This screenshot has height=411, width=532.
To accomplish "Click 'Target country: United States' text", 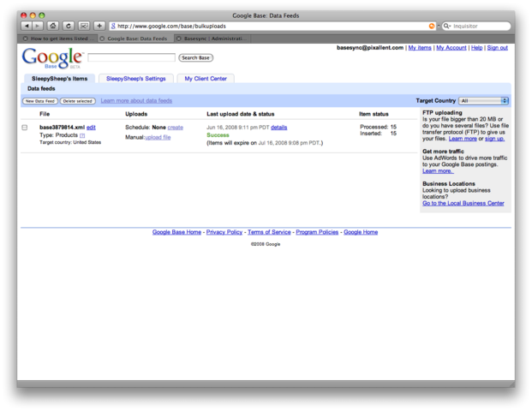I will 70,142.
